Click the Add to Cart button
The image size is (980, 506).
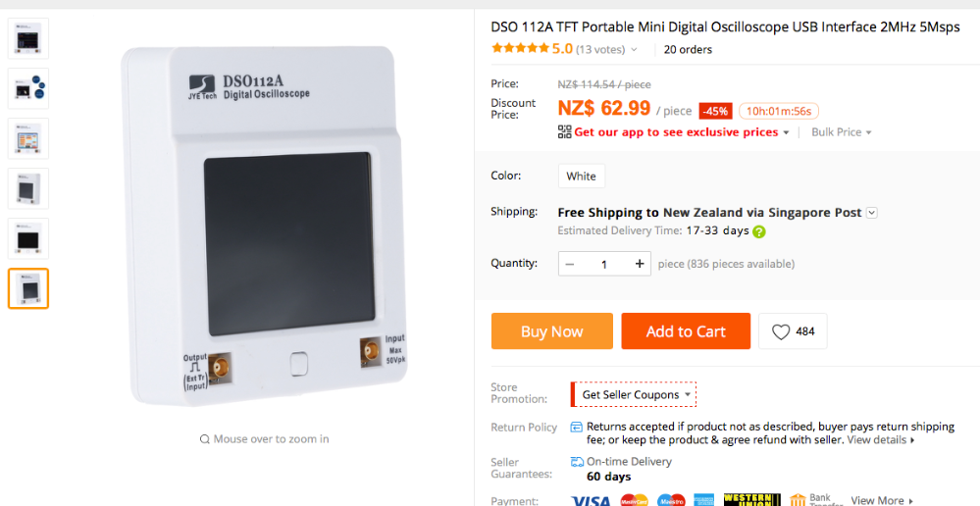click(x=686, y=331)
